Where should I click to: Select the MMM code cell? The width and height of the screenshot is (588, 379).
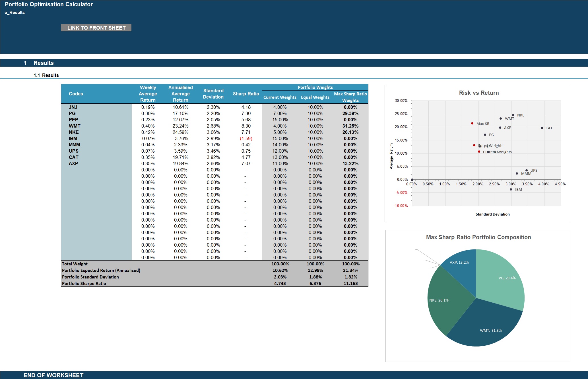96,145
